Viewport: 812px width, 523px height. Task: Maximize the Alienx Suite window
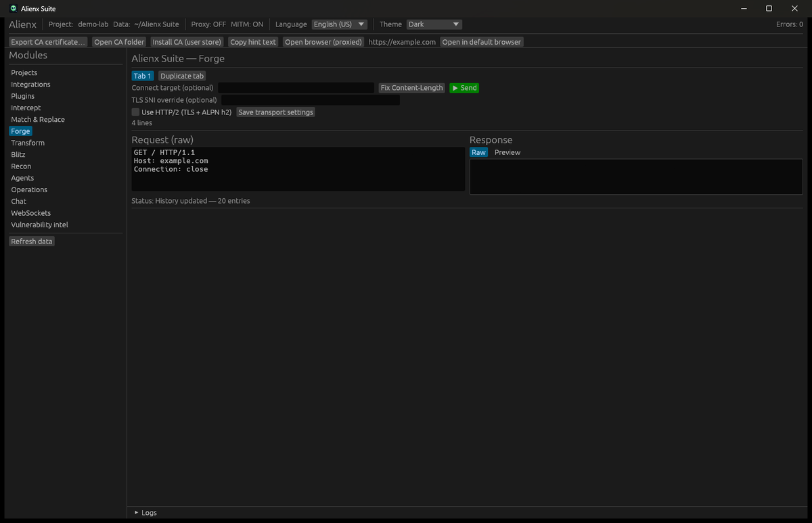[x=769, y=9]
